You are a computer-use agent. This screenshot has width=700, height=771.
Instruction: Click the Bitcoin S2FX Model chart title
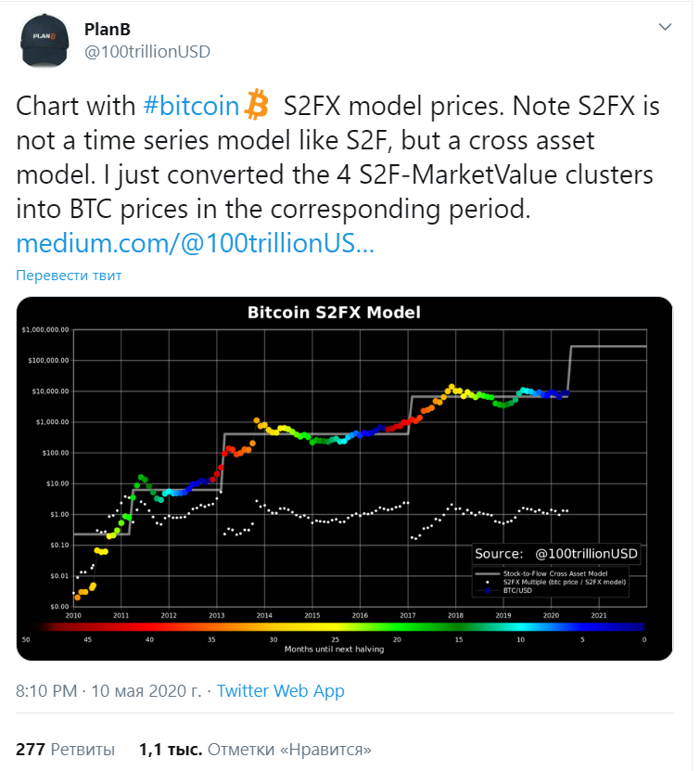pyautogui.click(x=334, y=313)
